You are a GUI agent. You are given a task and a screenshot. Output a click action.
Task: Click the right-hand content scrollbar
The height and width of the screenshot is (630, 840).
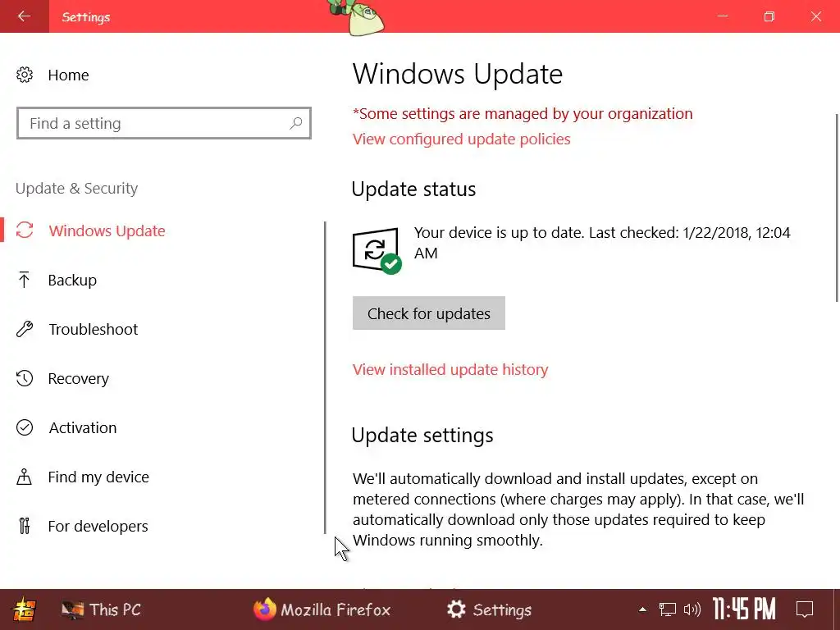837,208
